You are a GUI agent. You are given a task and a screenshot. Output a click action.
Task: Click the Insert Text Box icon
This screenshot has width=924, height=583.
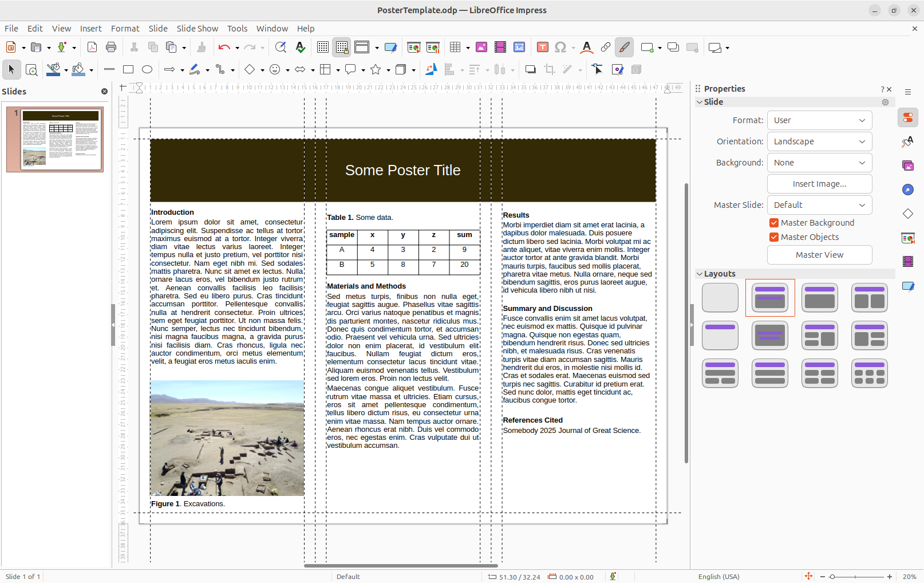click(543, 48)
